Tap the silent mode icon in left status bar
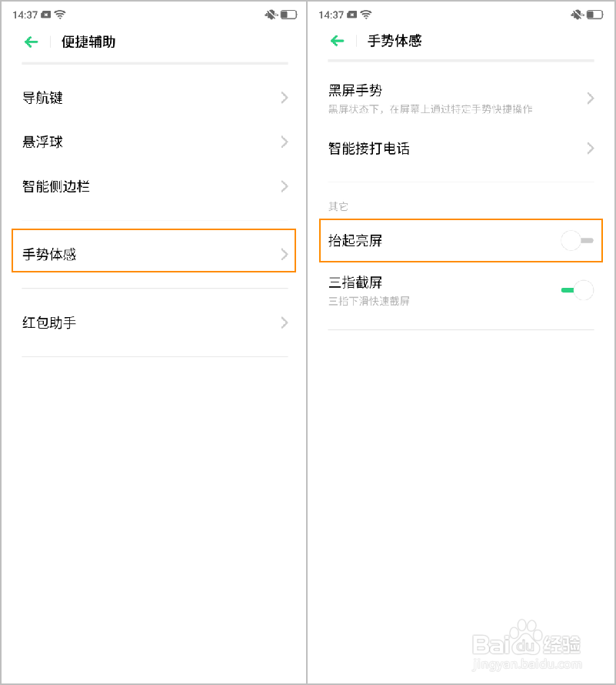The height and width of the screenshot is (685, 616). click(x=271, y=15)
